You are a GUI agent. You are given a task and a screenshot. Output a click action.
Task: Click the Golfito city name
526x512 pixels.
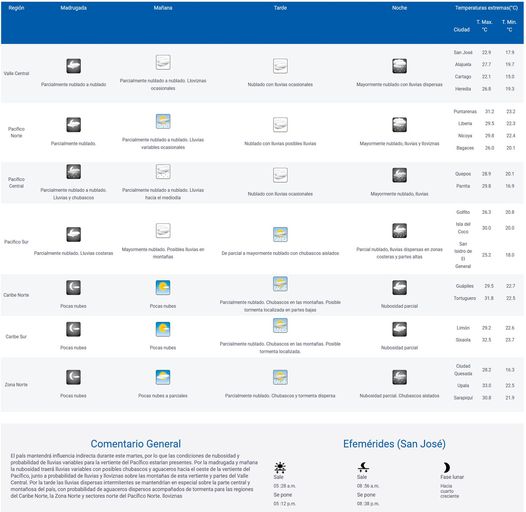coord(463,212)
